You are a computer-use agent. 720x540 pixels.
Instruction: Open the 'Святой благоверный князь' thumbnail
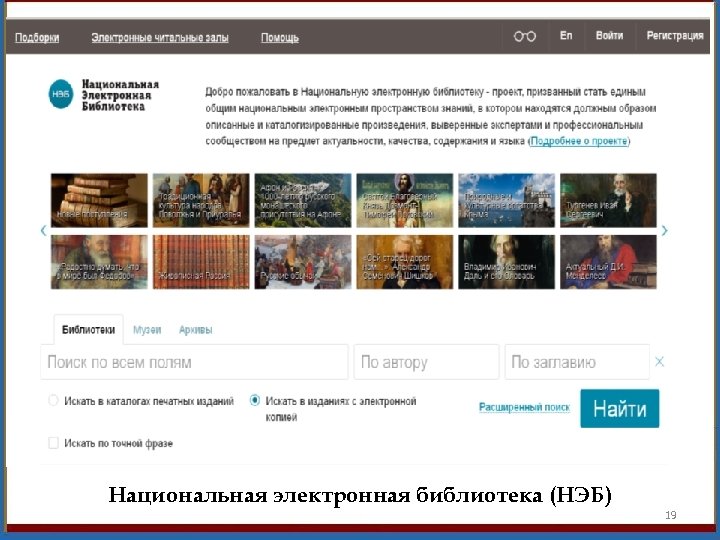click(405, 200)
